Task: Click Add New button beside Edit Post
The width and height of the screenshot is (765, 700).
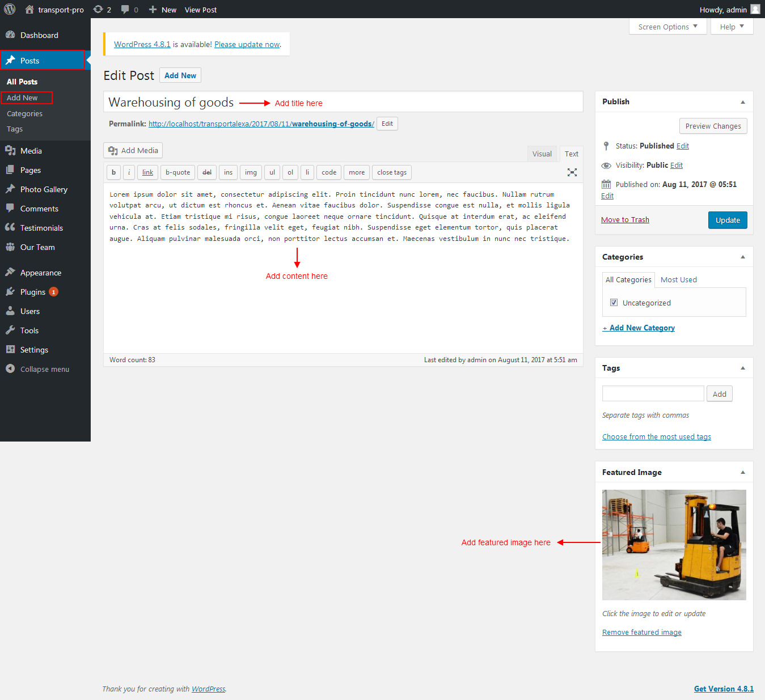Action: point(180,75)
